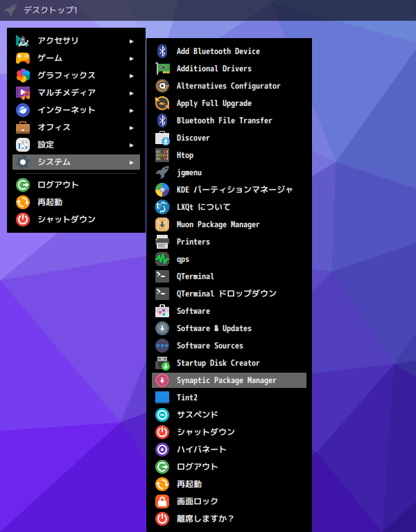Open the マルチメディア category
The image size is (416, 532).
(x=76, y=93)
